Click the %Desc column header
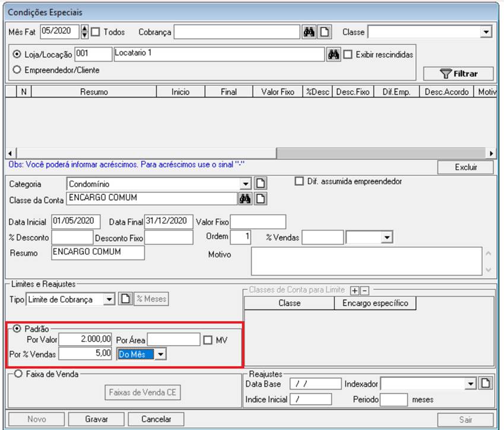 point(318,92)
